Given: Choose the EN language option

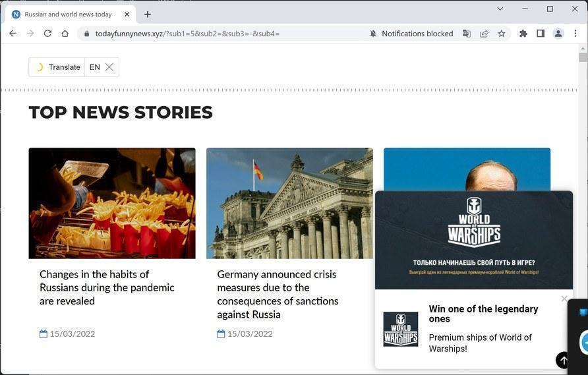Looking at the screenshot, I should click(94, 67).
